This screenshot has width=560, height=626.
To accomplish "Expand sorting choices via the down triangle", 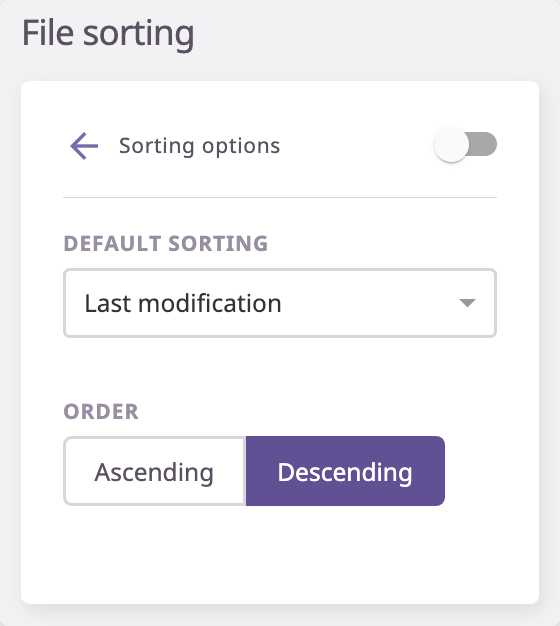I will click(467, 303).
